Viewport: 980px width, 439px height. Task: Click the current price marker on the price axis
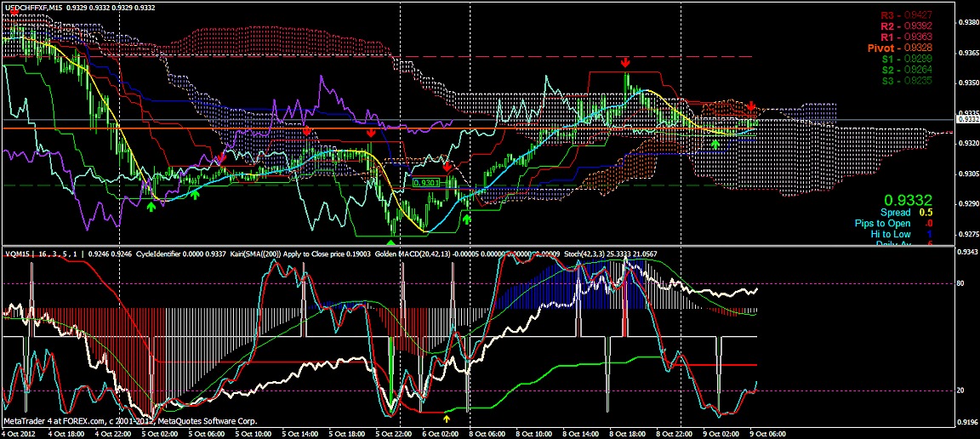[967, 120]
